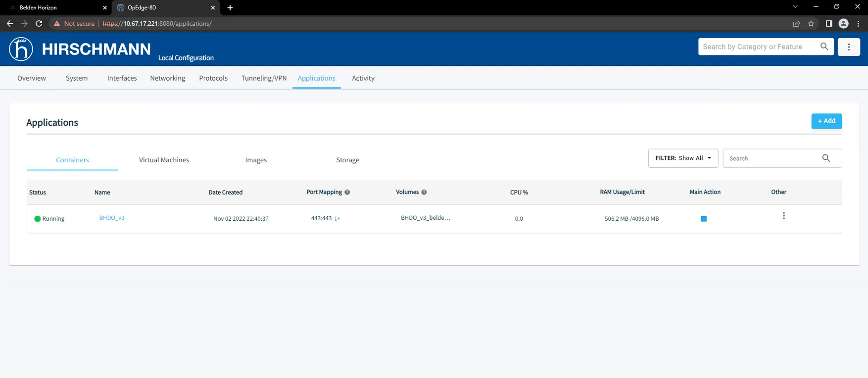Click the Port Mapping help icon

tap(347, 192)
